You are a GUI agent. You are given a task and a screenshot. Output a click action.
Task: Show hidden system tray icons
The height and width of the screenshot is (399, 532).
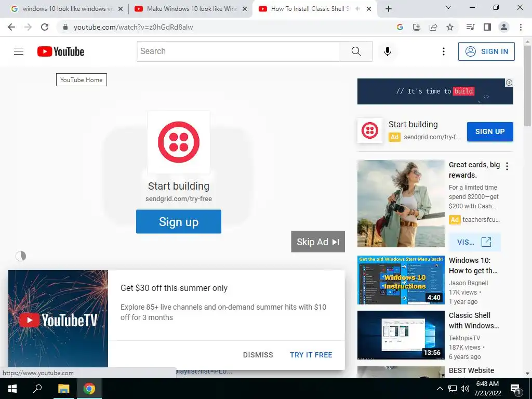(440, 389)
